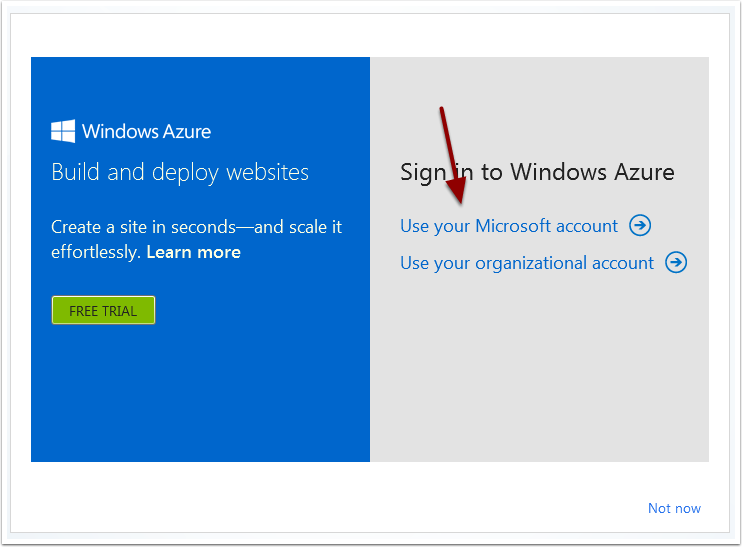Click the Windows flag logo icon

click(x=63, y=131)
